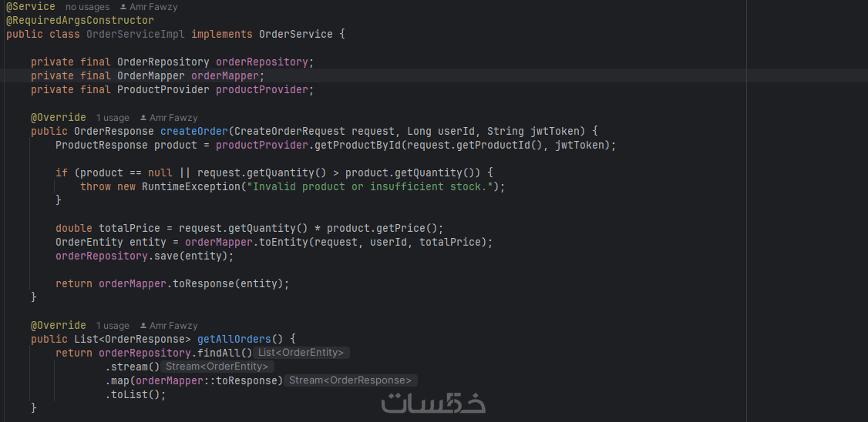The image size is (868, 422).
Task: Click the .stream() call
Action: [133, 367]
